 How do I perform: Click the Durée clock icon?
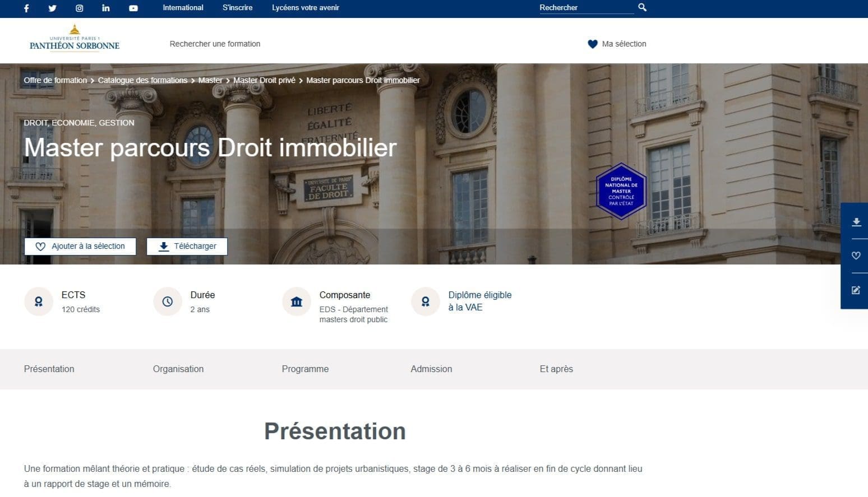(x=168, y=301)
